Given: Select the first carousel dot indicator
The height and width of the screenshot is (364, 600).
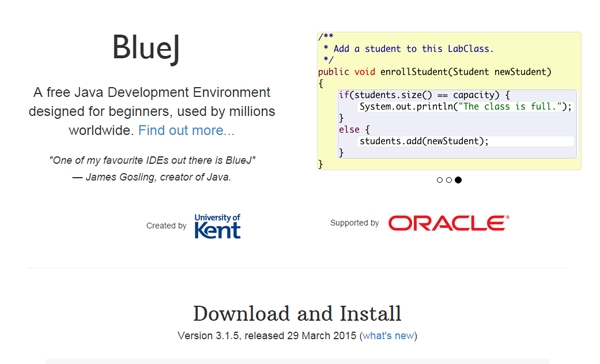Looking at the screenshot, I should (x=440, y=180).
